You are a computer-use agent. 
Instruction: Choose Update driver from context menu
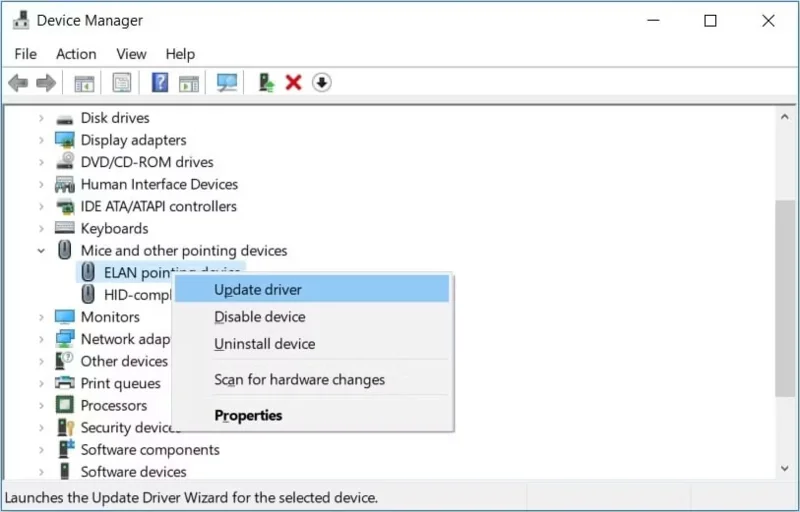pos(312,289)
